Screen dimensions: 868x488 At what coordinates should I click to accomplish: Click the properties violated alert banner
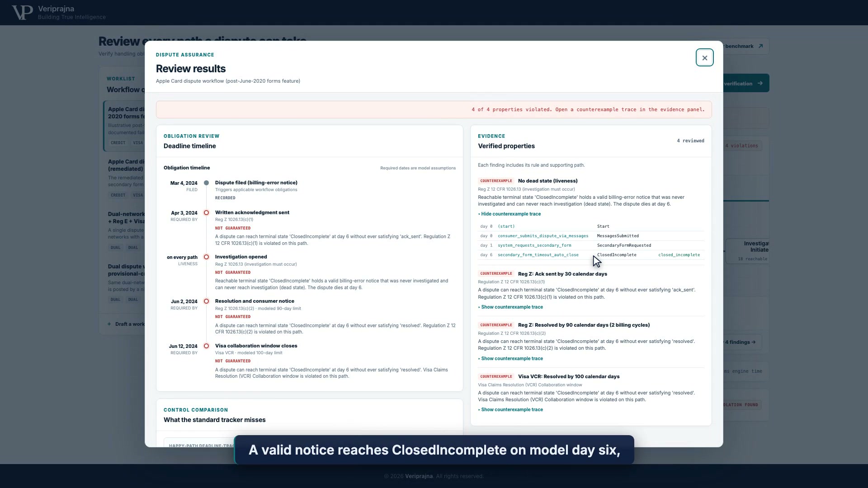[434, 110]
